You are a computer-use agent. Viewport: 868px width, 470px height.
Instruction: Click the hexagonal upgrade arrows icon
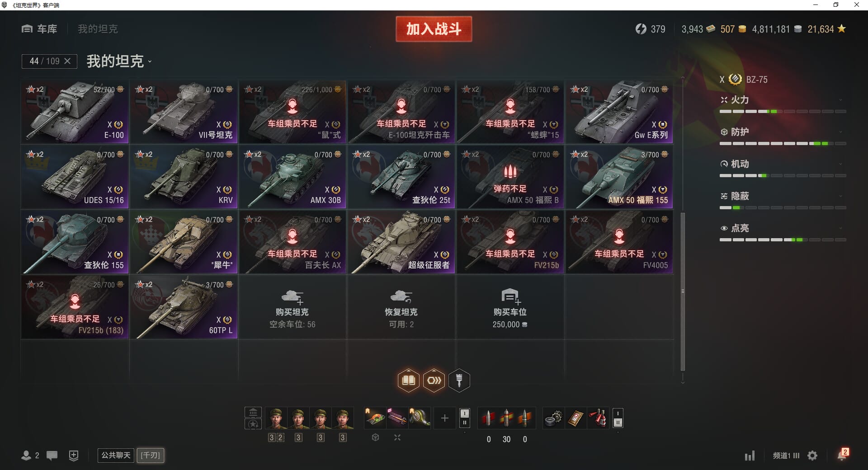tap(434, 381)
